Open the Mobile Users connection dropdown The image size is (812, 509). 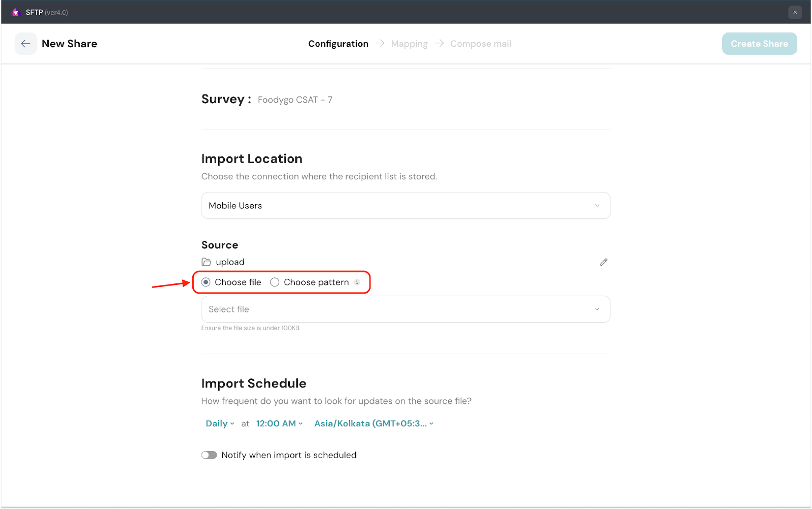[405, 206]
